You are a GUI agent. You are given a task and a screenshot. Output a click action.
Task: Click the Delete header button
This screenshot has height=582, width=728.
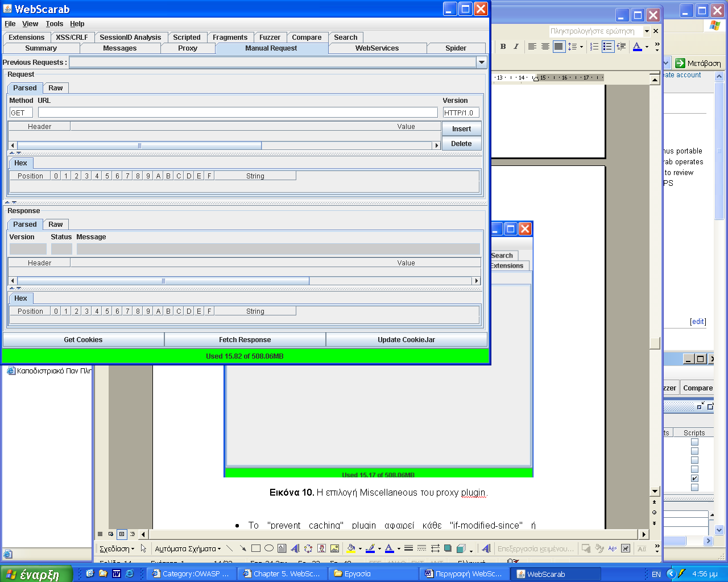[x=461, y=144]
